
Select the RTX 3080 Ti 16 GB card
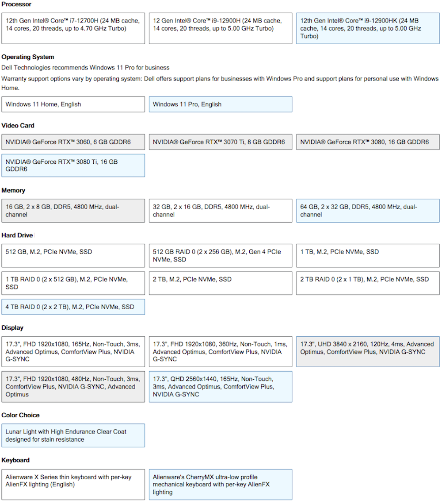[x=73, y=165]
